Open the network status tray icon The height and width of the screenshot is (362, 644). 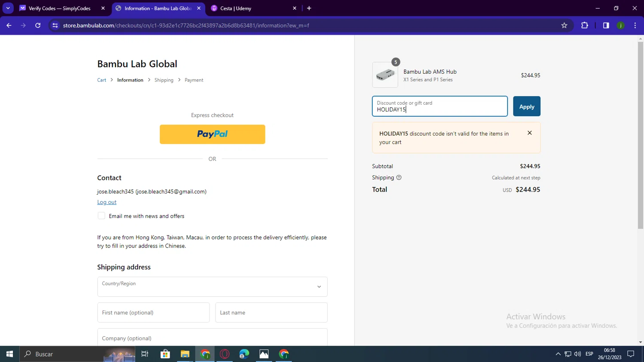pos(568,354)
